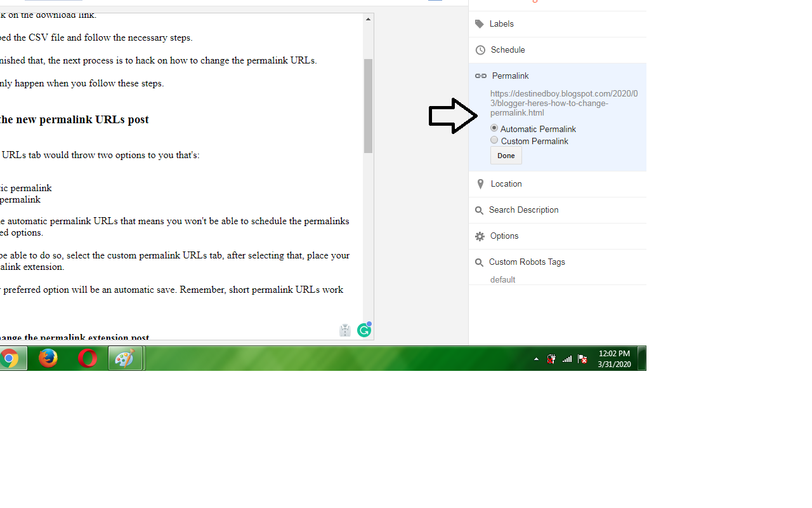Viewport: 812px width, 508px height.
Task: Click the 'default' robots tags value
Action: tap(502, 280)
